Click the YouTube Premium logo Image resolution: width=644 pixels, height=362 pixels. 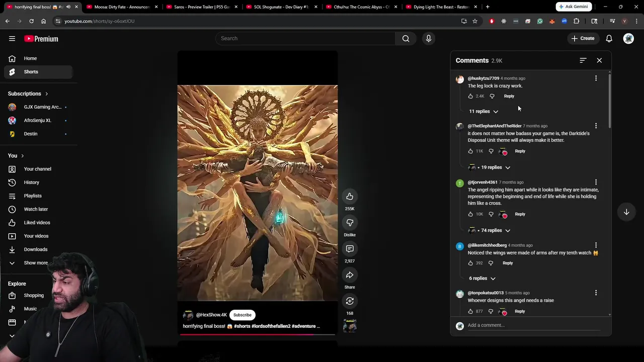tap(41, 39)
